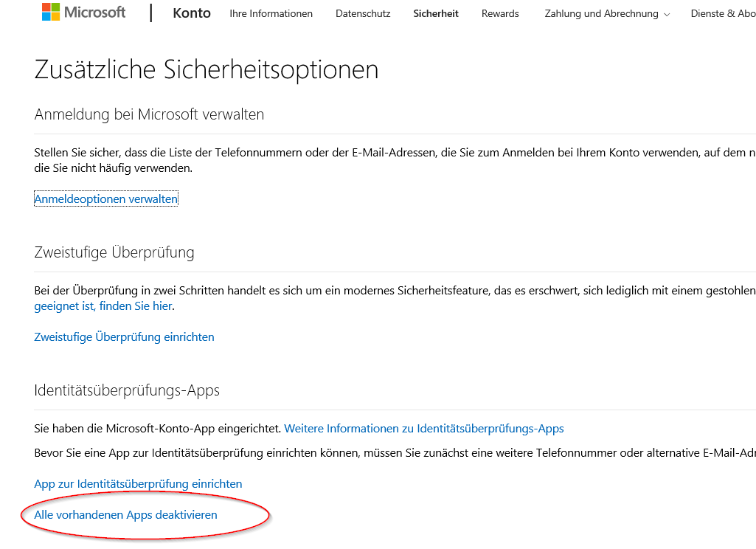This screenshot has width=756, height=549.
Task: Expand the Zahlung und Abrechnung dropdown
Action: point(607,14)
